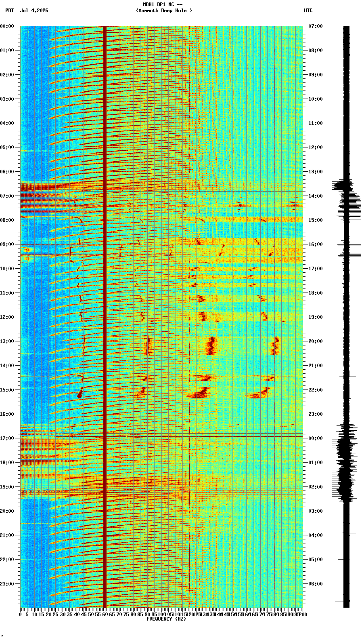This screenshot has height=640, width=364.
Task: Select the 01:00 label on PDT axis
Action: click(7, 51)
